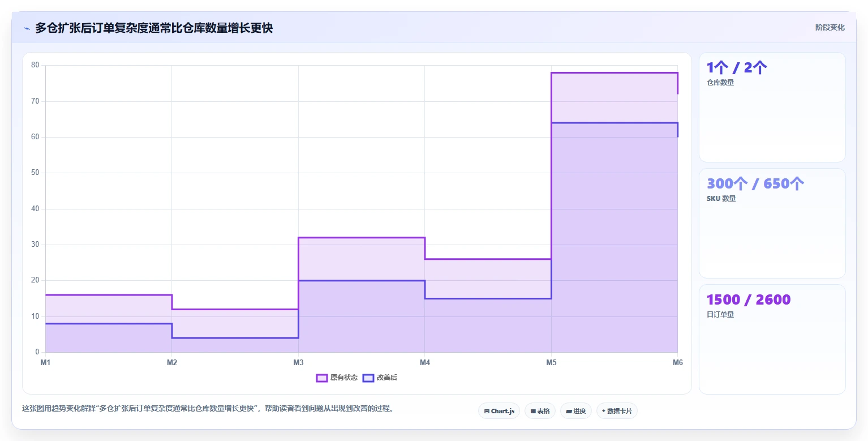Screen dimensions: 868x441
Task: Toggle the 原有状态 legend entry
Action: click(337, 378)
